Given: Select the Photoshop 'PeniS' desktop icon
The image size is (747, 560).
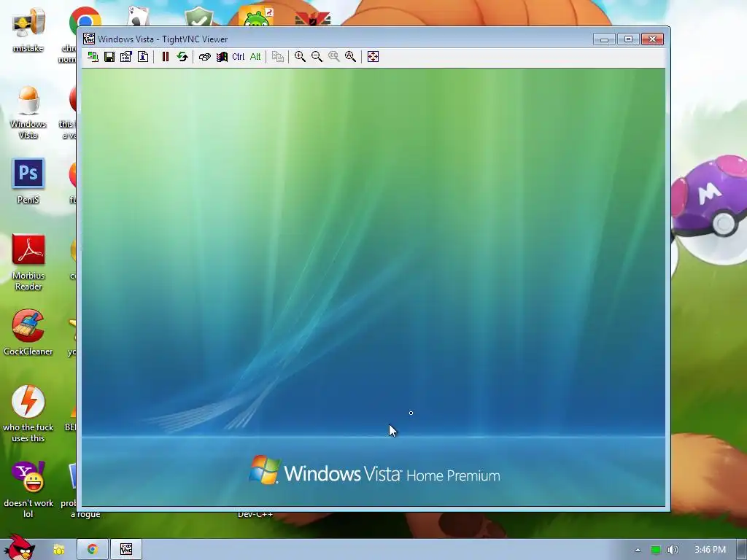Looking at the screenshot, I should tap(28, 181).
